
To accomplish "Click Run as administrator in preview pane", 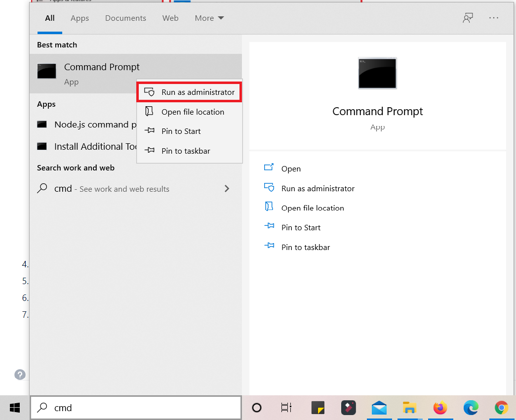I will [318, 188].
